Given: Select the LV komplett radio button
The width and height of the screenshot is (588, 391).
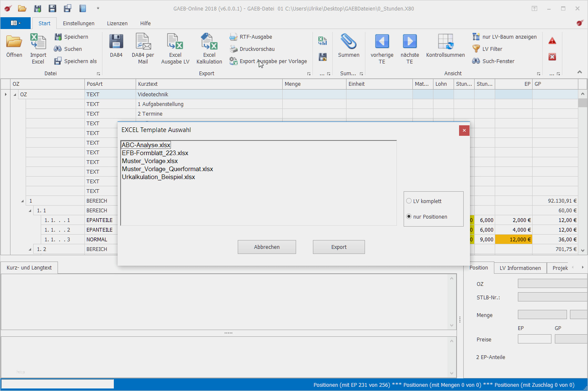Looking at the screenshot, I should coord(409,201).
